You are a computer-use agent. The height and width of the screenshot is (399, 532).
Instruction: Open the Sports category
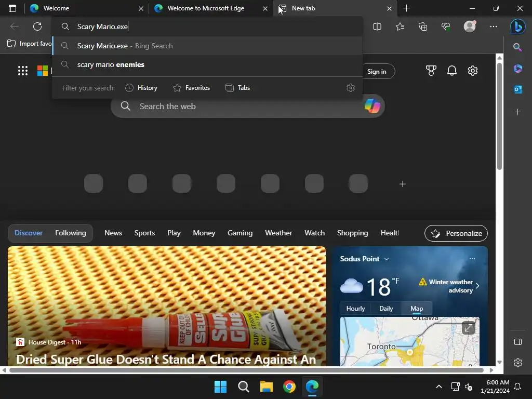click(x=144, y=233)
